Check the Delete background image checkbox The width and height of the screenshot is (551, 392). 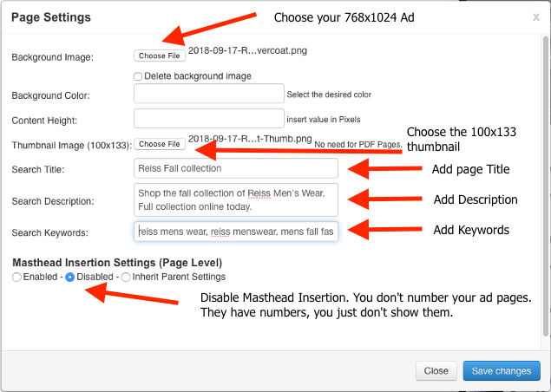[138, 76]
